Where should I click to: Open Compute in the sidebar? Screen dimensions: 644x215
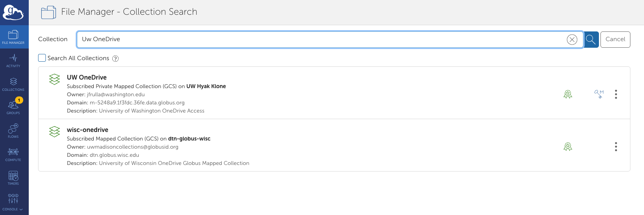(x=13, y=154)
